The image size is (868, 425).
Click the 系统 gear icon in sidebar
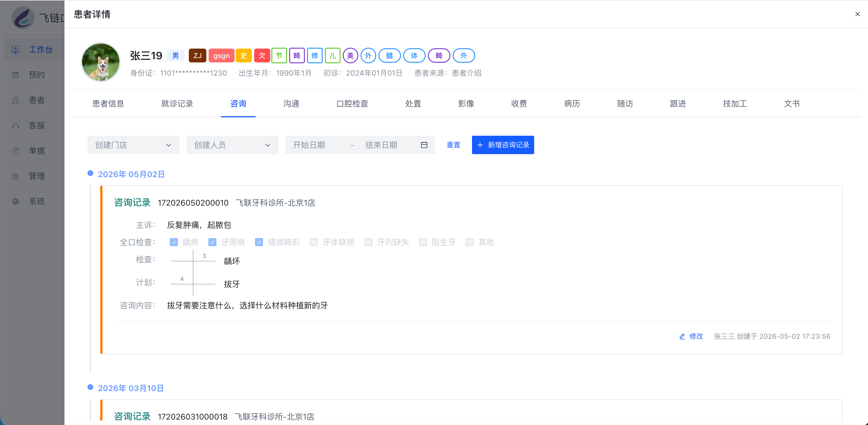tap(16, 201)
